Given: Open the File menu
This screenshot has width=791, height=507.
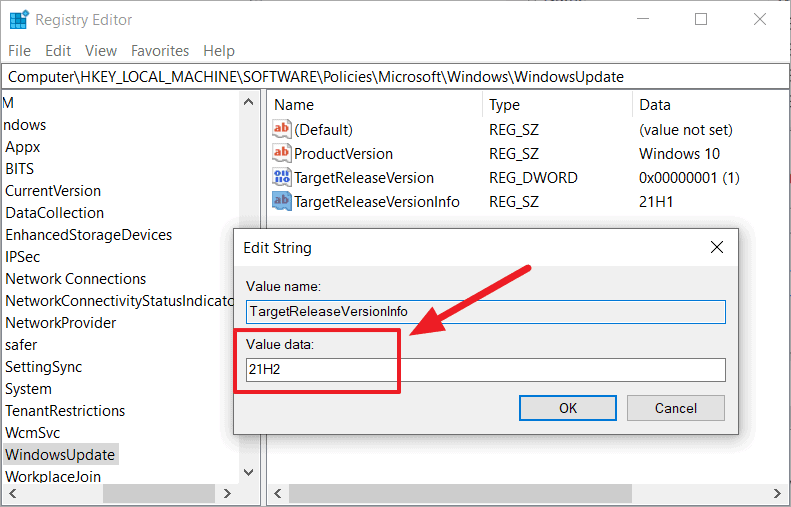Looking at the screenshot, I should coord(20,51).
